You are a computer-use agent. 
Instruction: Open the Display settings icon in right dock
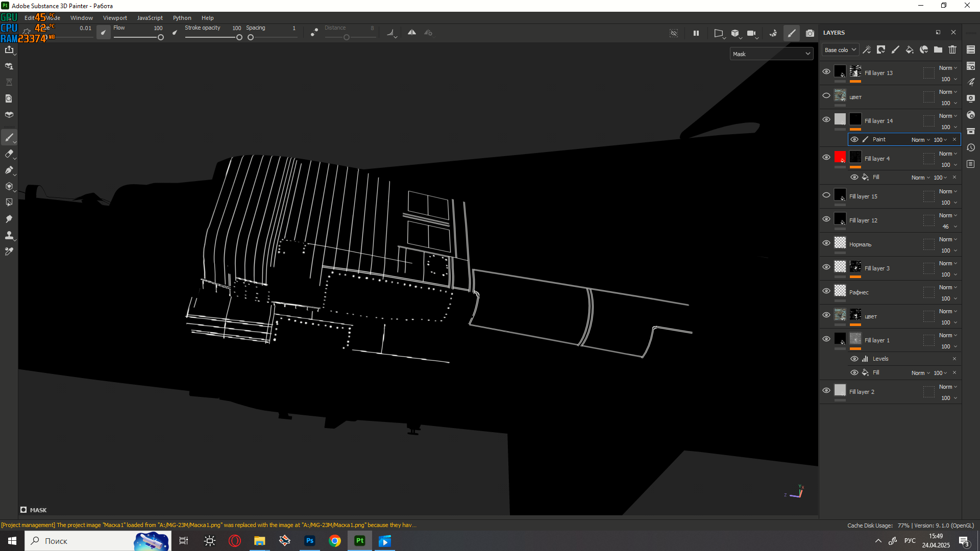(x=971, y=98)
